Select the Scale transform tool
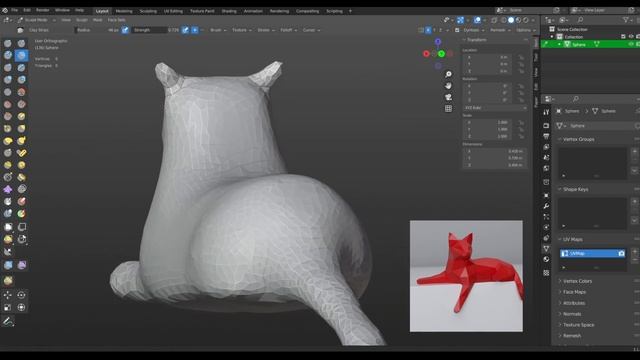640x360 pixels. [x=8, y=307]
